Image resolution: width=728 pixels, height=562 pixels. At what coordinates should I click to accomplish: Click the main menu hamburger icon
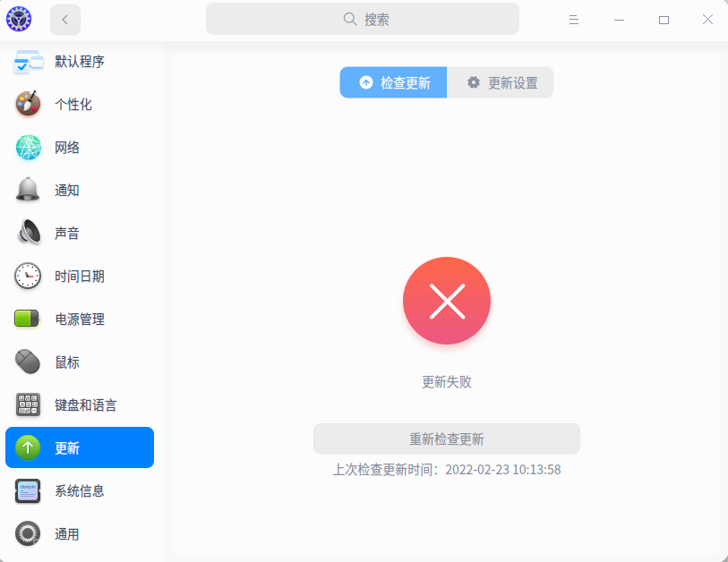pos(574,20)
